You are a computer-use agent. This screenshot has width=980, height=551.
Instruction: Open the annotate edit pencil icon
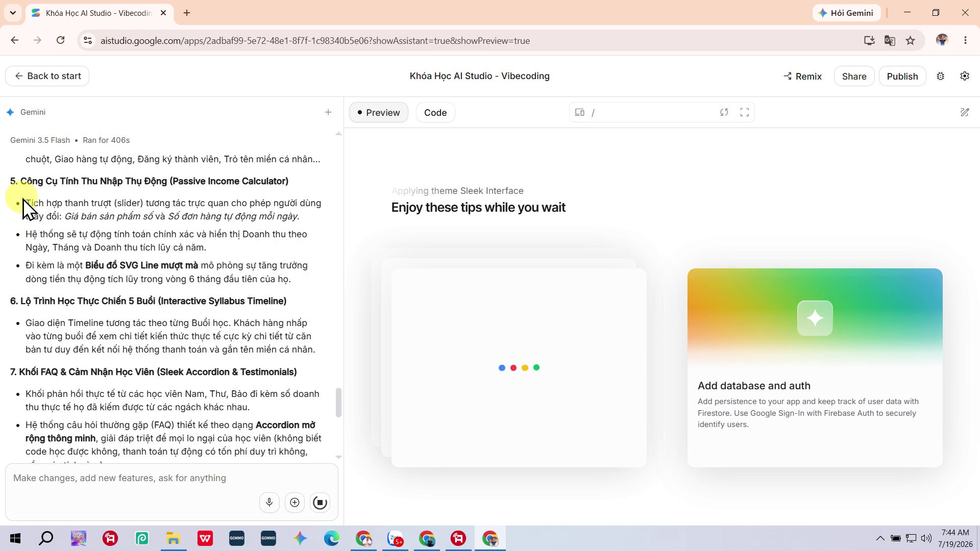pos(965,112)
